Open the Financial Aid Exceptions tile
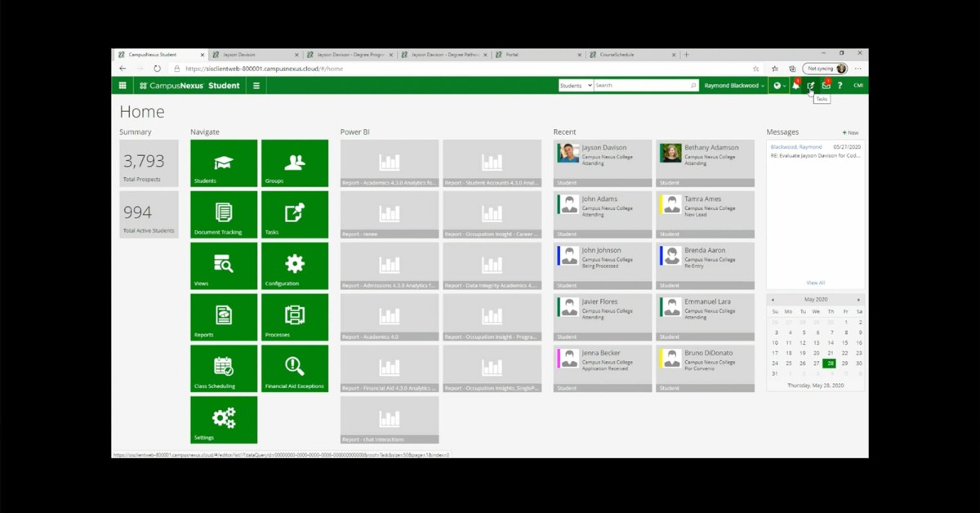 coord(294,368)
